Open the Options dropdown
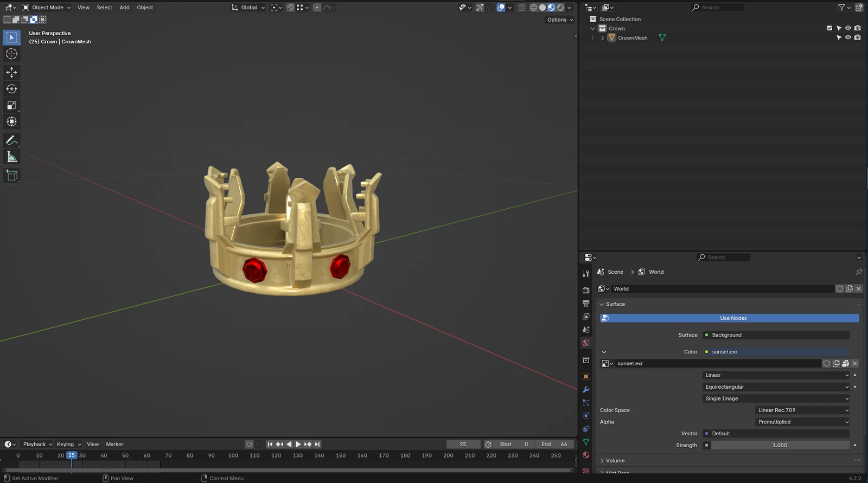This screenshot has width=868, height=483. tap(560, 20)
